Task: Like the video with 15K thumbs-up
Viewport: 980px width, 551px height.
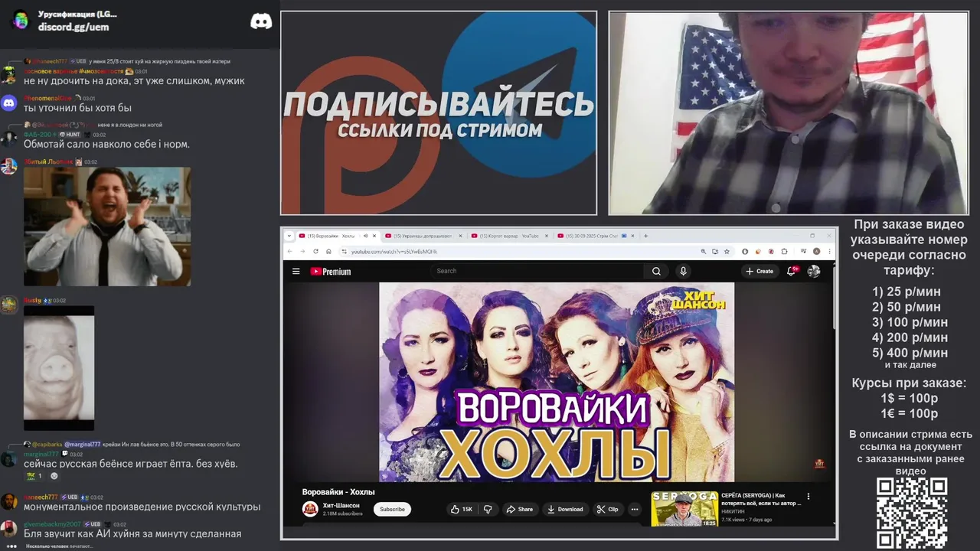Action: point(462,509)
